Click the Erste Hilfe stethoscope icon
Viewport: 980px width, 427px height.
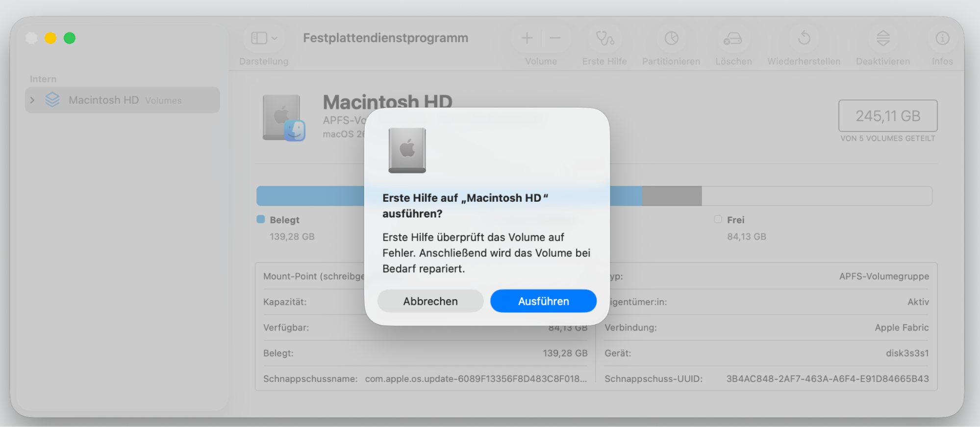[x=604, y=38]
